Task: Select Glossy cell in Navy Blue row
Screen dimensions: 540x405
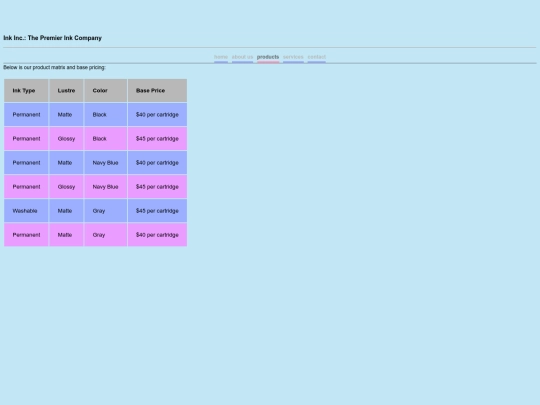Action: (x=66, y=187)
